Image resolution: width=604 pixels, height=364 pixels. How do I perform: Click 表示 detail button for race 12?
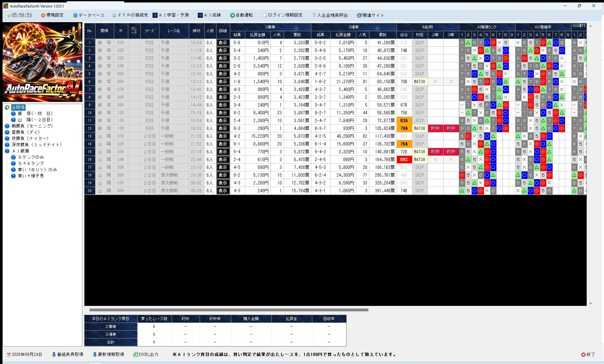pyautogui.click(x=223, y=128)
